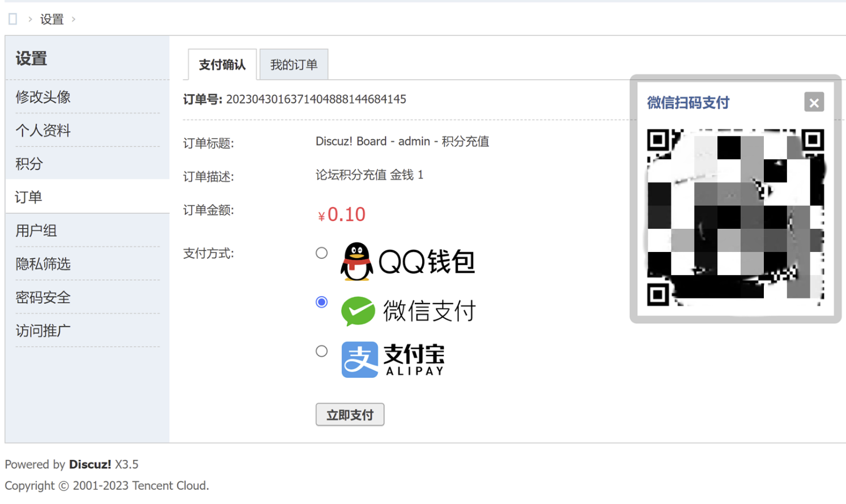Image resolution: width=846 pixels, height=504 pixels.
Task: Select 支付宝 radio button
Action: click(x=322, y=352)
